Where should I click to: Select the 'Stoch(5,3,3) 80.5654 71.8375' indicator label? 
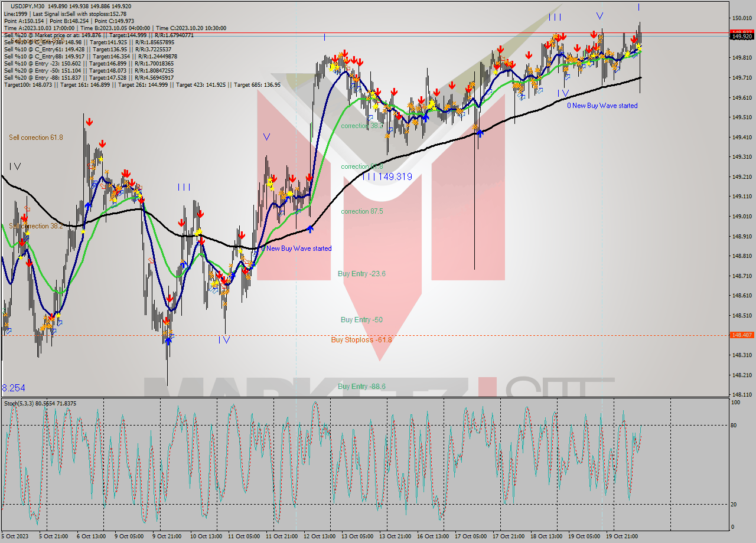[40, 404]
